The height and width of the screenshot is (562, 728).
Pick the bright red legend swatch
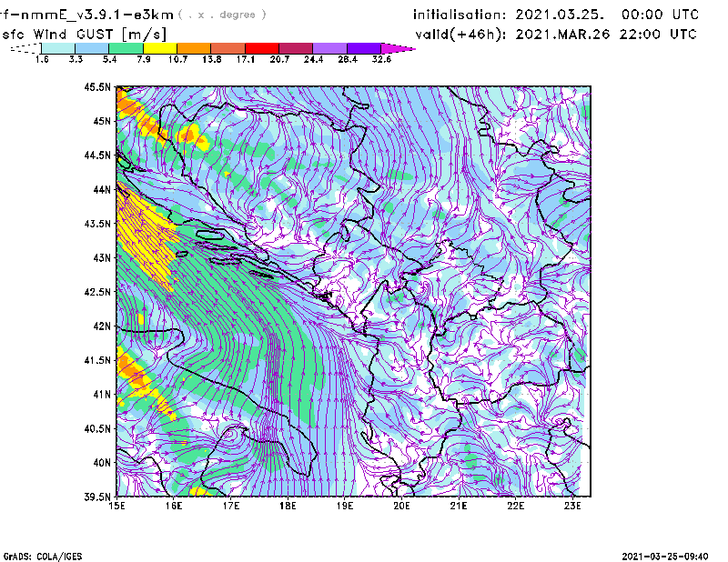(x=262, y=48)
